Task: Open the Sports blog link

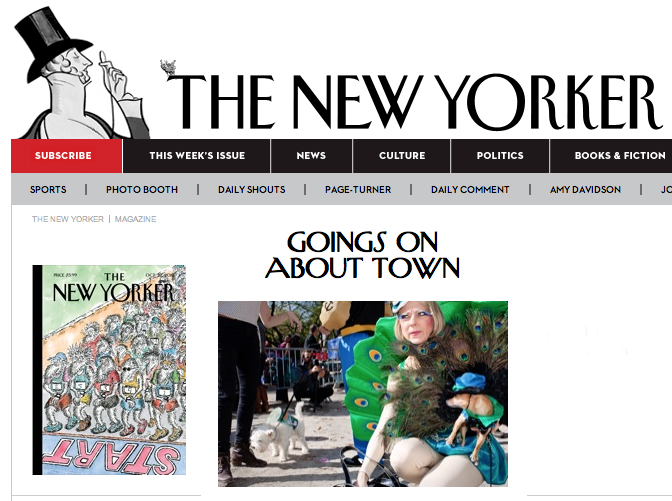Action: click(48, 189)
